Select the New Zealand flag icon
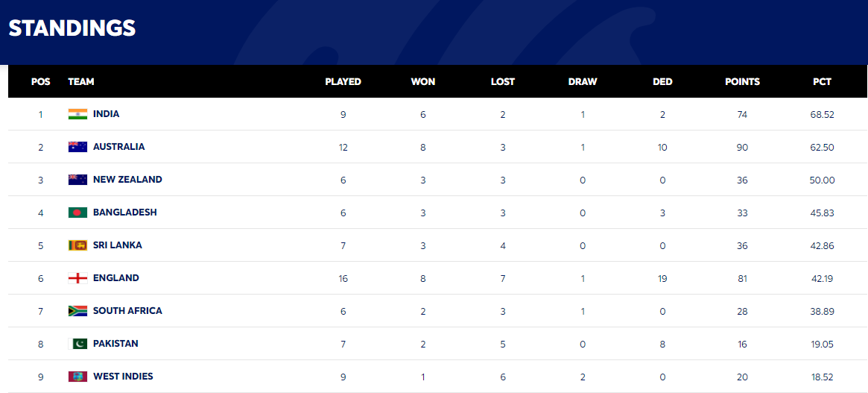The image size is (868, 393). click(x=77, y=180)
